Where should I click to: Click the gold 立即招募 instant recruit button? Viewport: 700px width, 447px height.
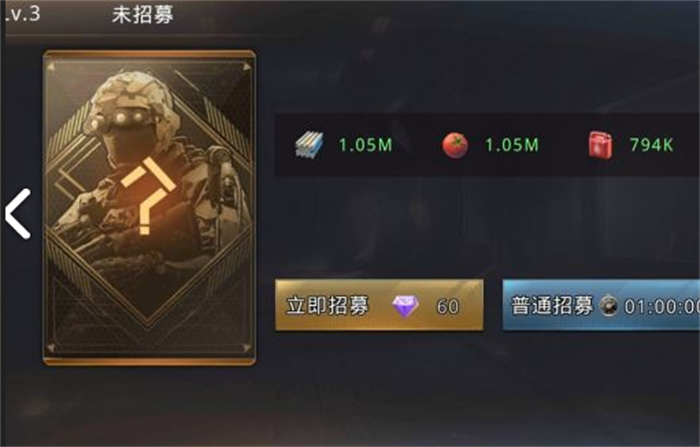click(379, 305)
